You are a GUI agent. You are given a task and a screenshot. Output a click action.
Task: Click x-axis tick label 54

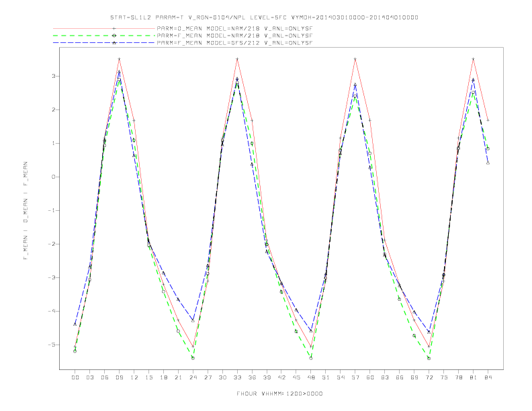coord(341,377)
